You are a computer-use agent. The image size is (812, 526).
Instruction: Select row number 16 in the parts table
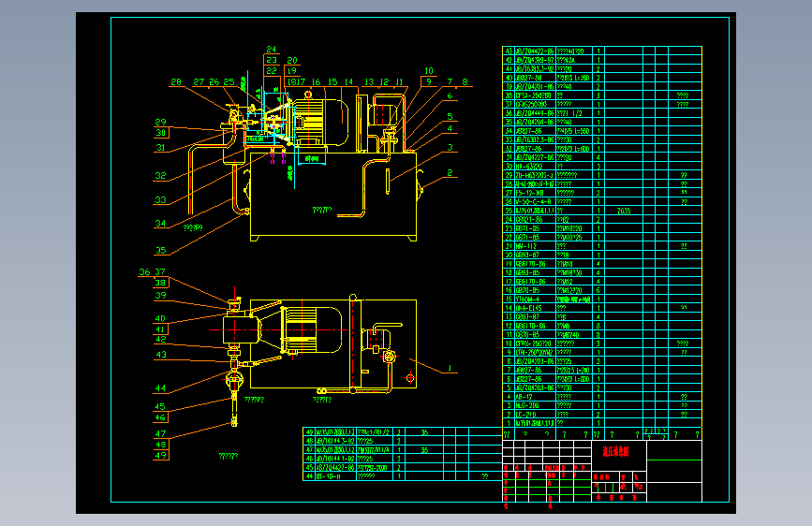(509, 290)
